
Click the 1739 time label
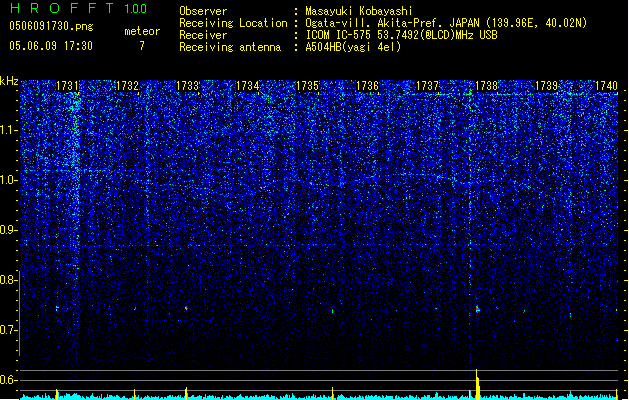coord(547,86)
